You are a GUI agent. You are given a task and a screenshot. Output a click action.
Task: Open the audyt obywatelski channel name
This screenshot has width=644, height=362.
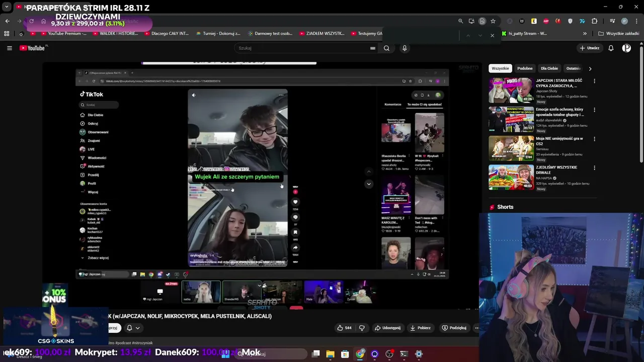[x=549, y=120]
